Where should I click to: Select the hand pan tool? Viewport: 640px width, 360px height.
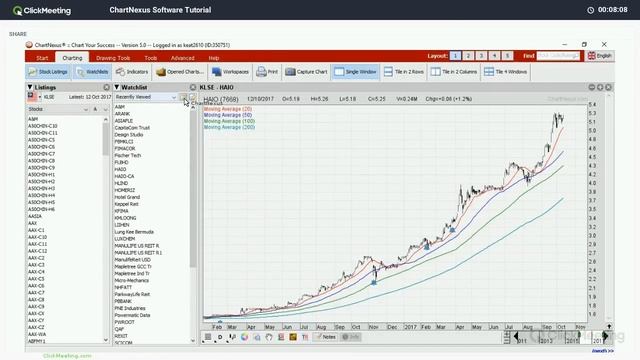click(269, 337)
